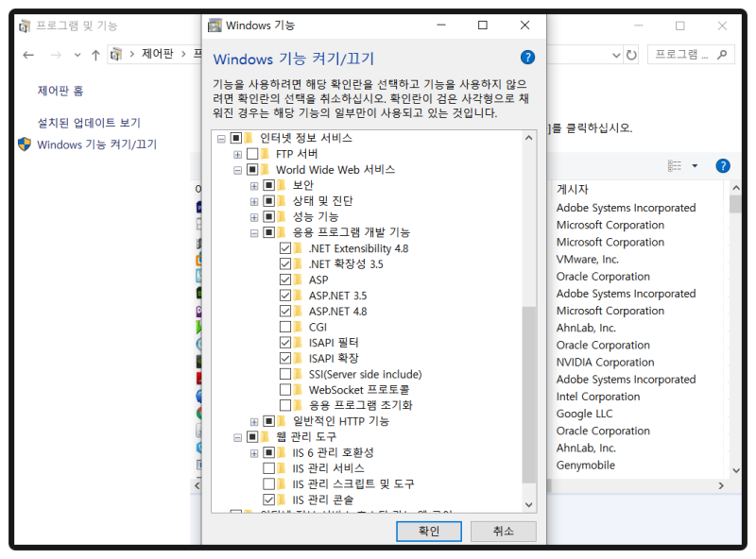The image size is (756, 559).
Task: Uncheck ASP.NET 4.8 checkbox
Action: coord(285,311)
